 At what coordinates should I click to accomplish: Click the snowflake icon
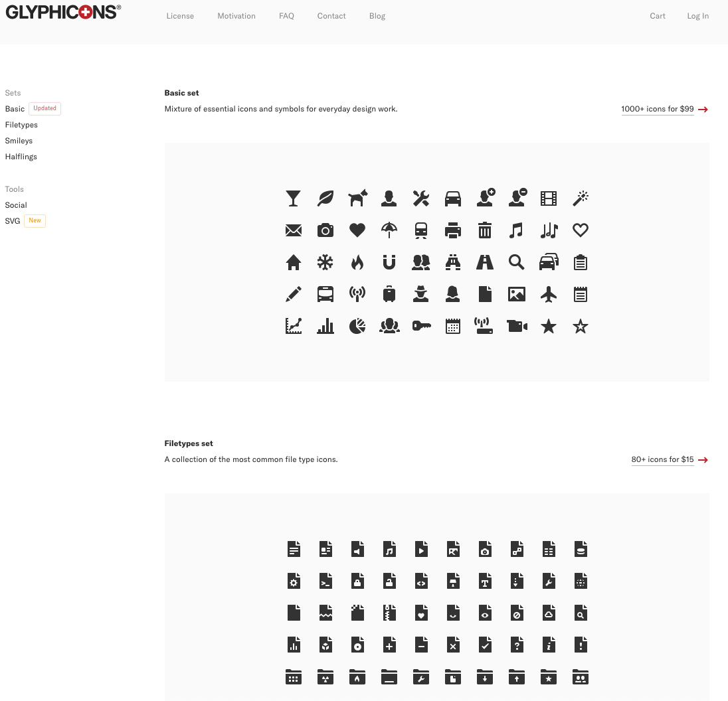pyautogui.click(x=325, y=262)
